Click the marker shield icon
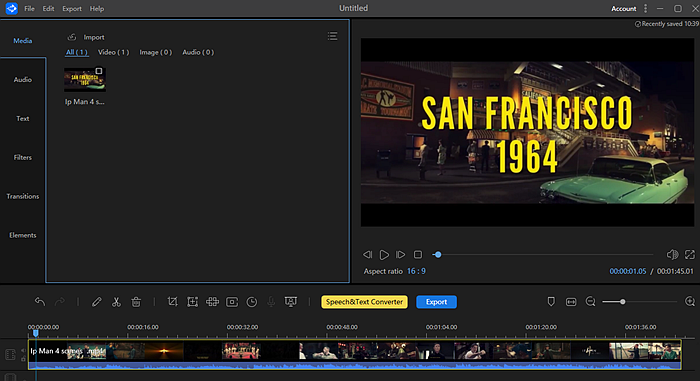This screenshot has width=700, height=381. coord(551,301)
